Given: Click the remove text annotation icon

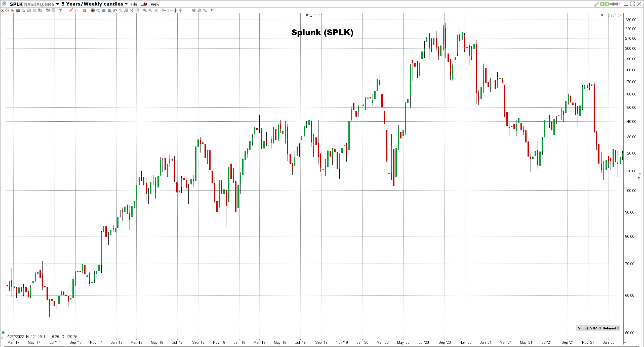Looking at the screenshot, I should (109, 10).
